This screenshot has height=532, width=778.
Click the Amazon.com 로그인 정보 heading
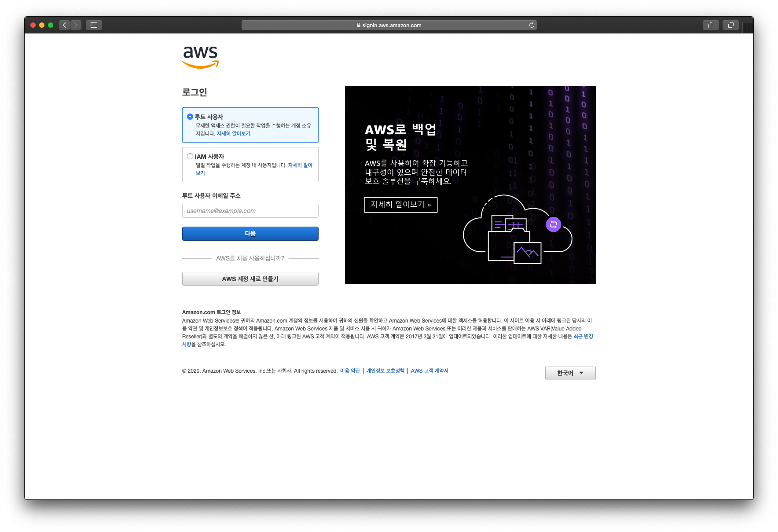(x=212, y=312)
